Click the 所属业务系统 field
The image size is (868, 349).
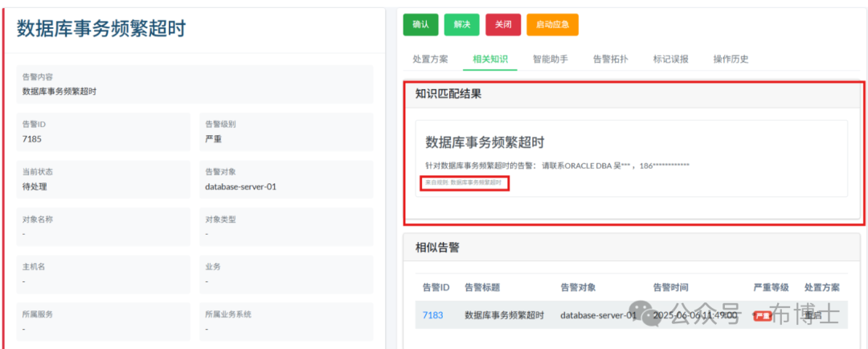(x=286, y=322)
